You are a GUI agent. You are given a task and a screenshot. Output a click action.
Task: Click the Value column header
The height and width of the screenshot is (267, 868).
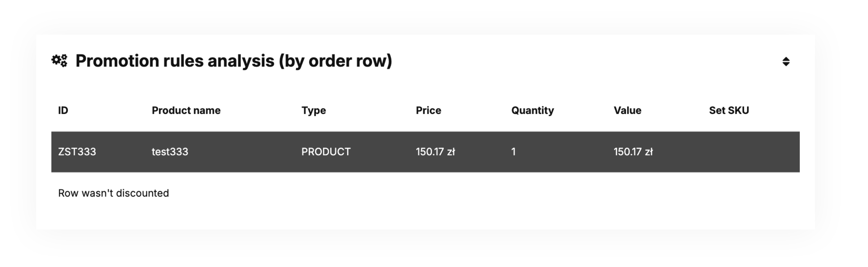[627, 110]
